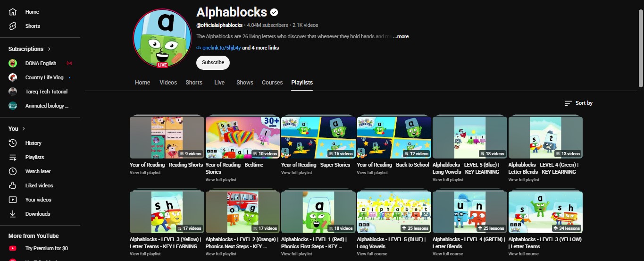Click the link icon before onelink.to
Image resolution: width=644 pixels, height=261 pixels.
coord(199,48)
